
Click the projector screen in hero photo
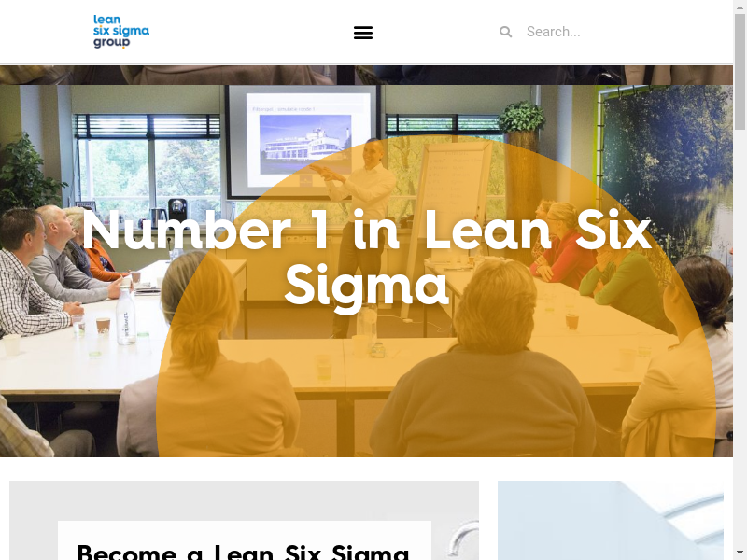(x=303, y=142)
